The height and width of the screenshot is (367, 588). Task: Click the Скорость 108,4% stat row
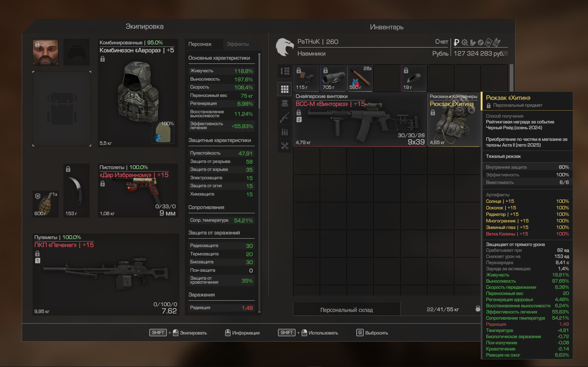[221, 87]
